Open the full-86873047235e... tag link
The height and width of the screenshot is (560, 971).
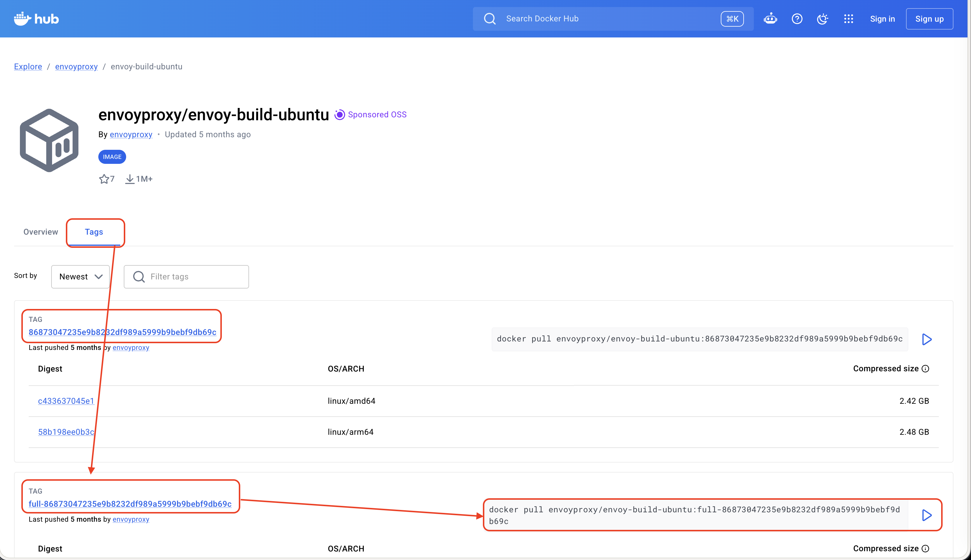point(130,504)
